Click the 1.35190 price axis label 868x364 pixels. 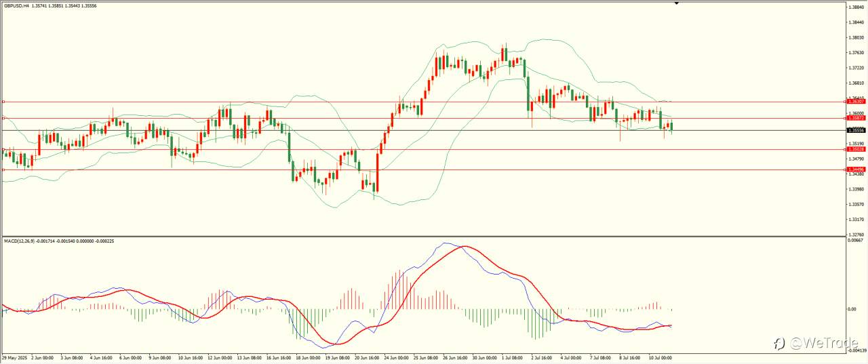pyautogui.click(x=856, y=144)
